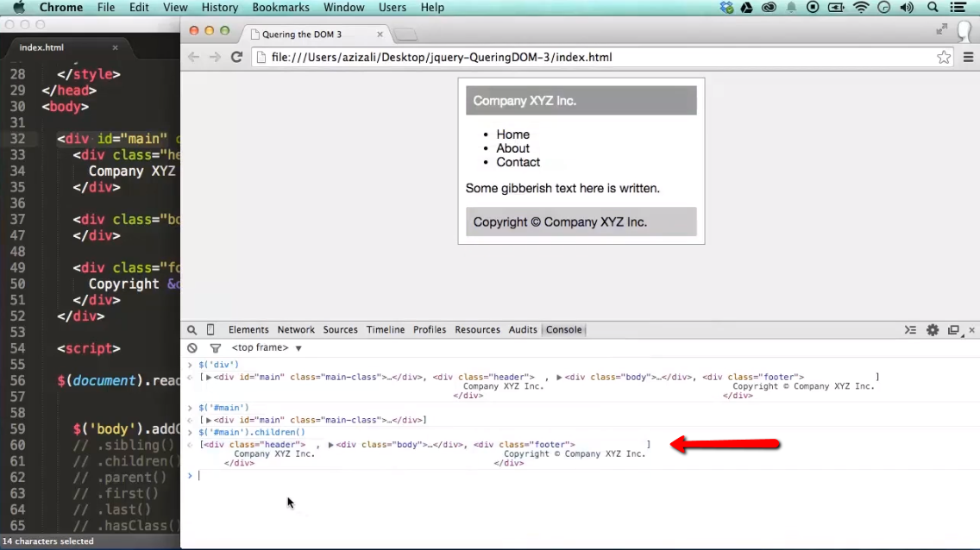Close the index.html editor tab
This screenshot has height=550, width=980.
[115, 47]
